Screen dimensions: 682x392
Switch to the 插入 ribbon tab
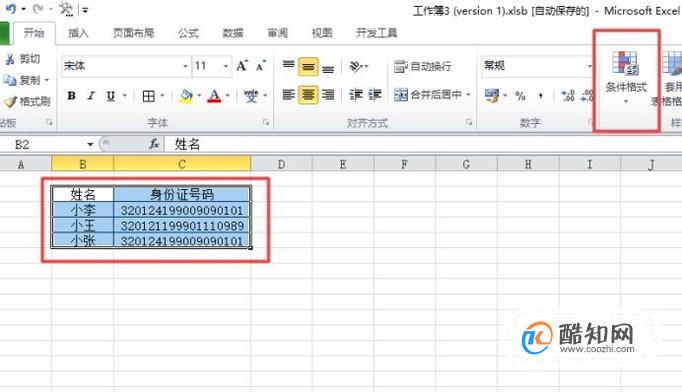78,33
